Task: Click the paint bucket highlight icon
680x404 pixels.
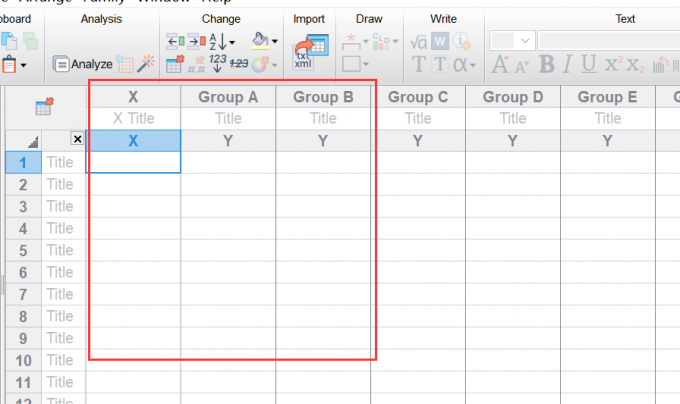Action: tap(260, 41)
